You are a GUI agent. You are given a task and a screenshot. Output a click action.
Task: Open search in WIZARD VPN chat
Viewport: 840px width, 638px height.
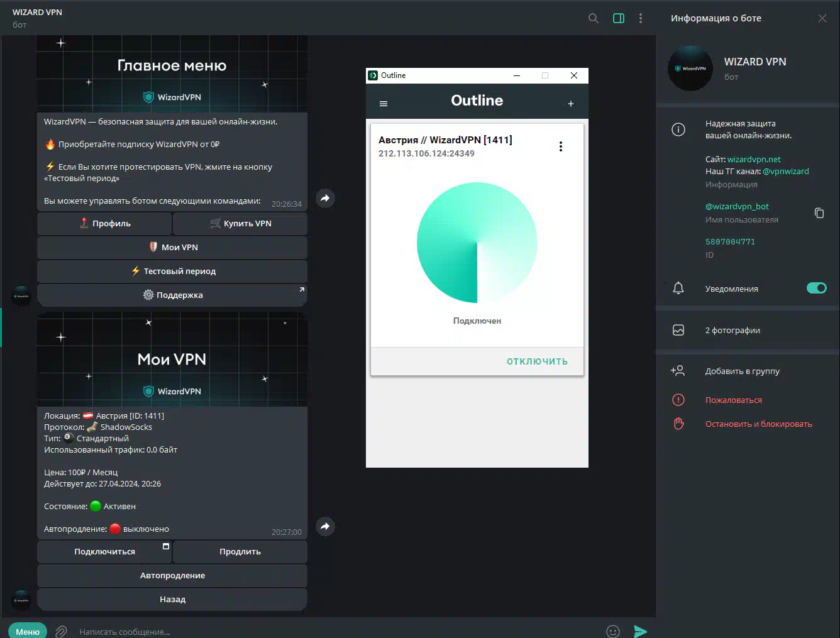pos(593,18)
